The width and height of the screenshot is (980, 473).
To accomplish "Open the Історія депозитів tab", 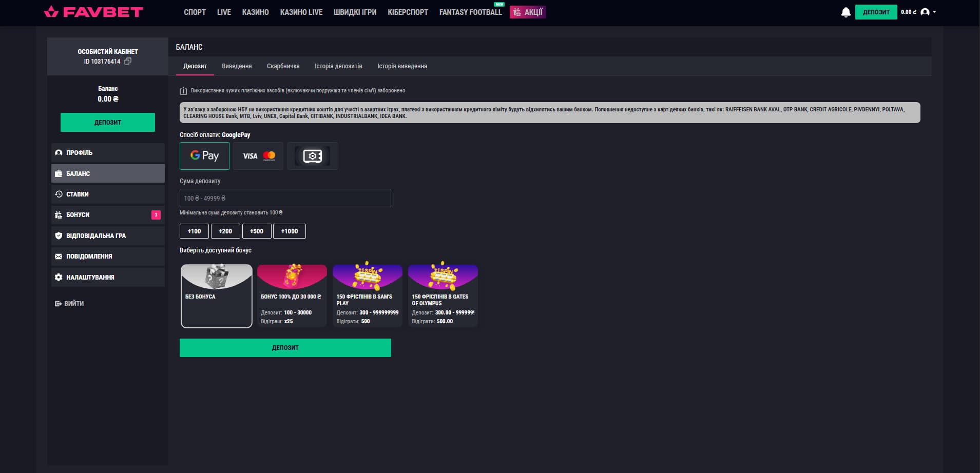I will tap(338, 66).
